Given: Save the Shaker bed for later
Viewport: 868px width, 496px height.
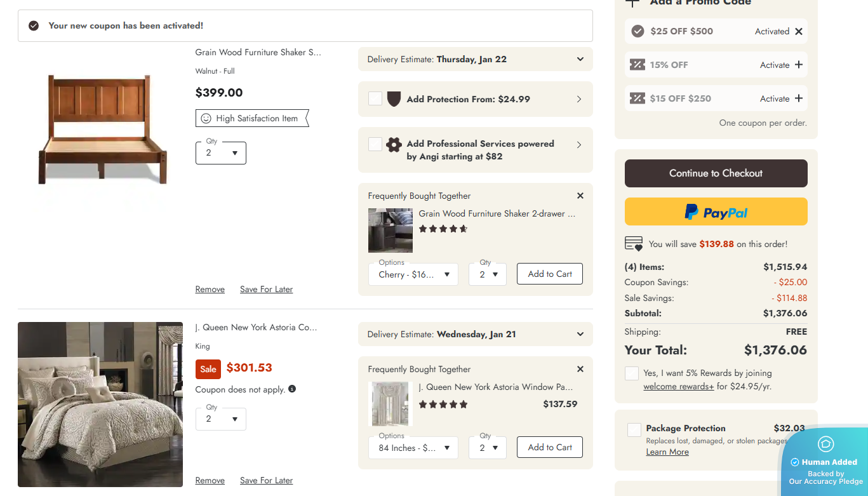Looking at the screenshot, I should click(266, 290).
